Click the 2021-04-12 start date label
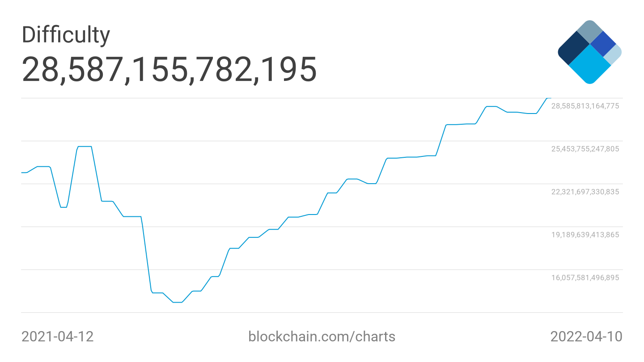The image size is (644, 362). pyautogui.click(x=58, y=336)
